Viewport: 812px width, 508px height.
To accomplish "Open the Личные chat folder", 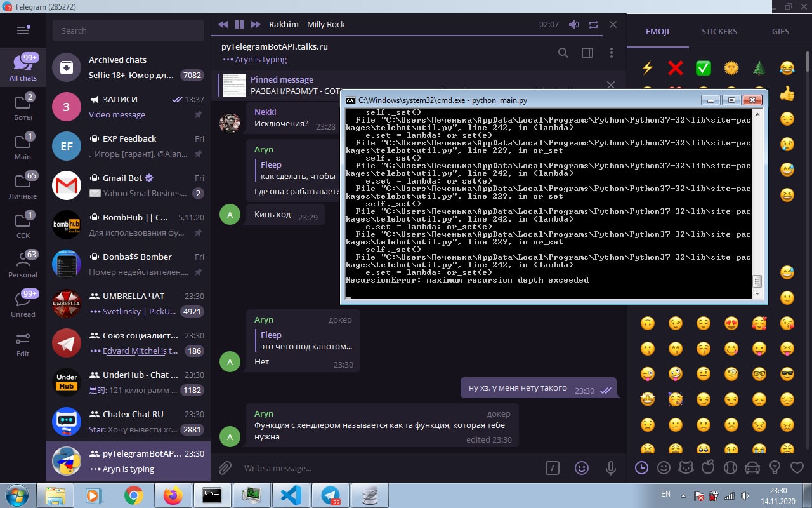I will pos(23,187).
